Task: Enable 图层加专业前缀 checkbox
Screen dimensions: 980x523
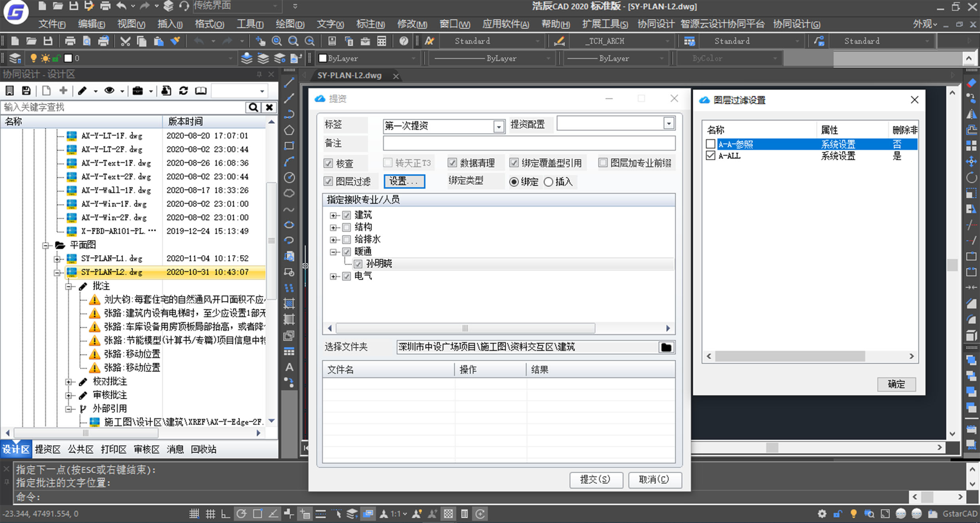Action: tap(603, 163)
